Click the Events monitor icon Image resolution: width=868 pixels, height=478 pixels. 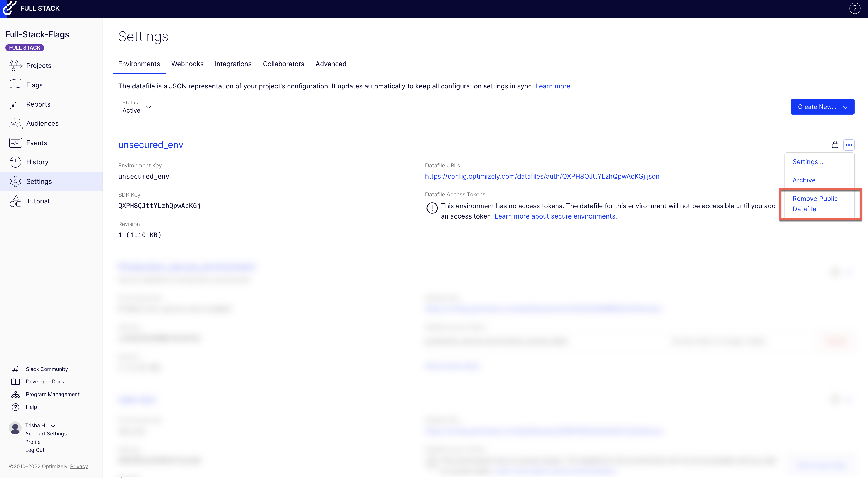(x=16, y=143)
